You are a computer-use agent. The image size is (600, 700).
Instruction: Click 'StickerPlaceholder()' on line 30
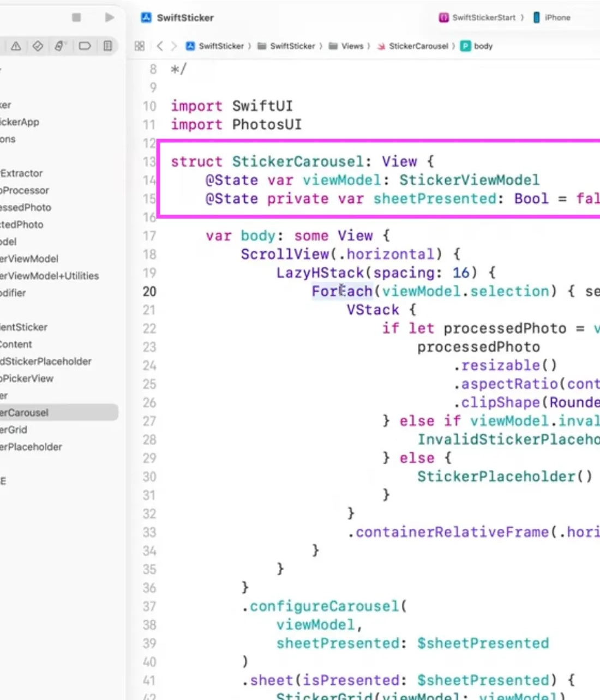(505, 476)
